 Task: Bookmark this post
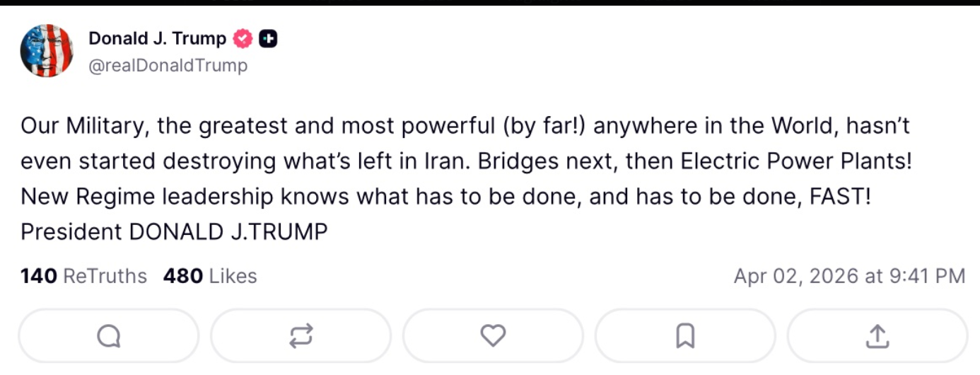(685, 336)
